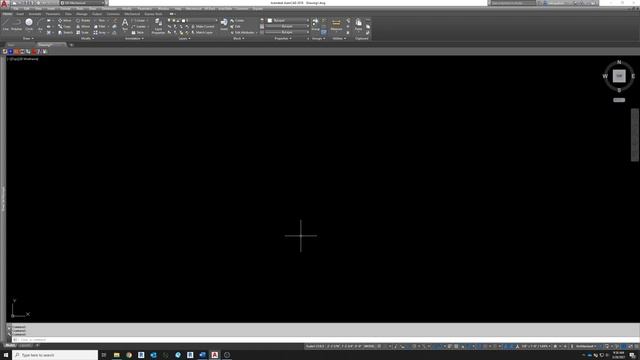Switch to the Annotate ribbon tab
Screen dimensions: 640x360
[35, 14]
